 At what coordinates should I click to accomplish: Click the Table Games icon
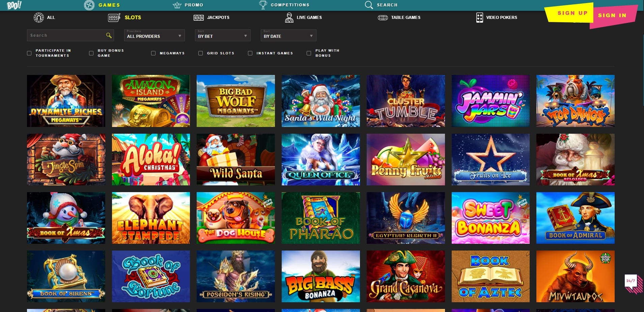383,18
